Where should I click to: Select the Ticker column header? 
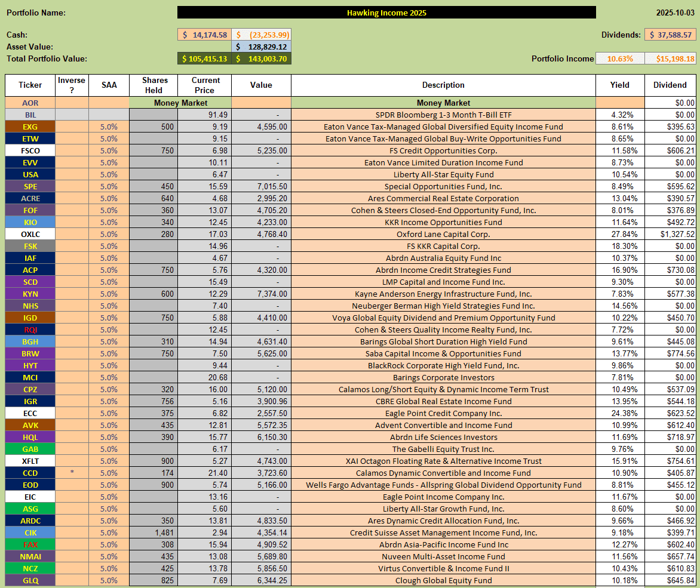(30, 85)
